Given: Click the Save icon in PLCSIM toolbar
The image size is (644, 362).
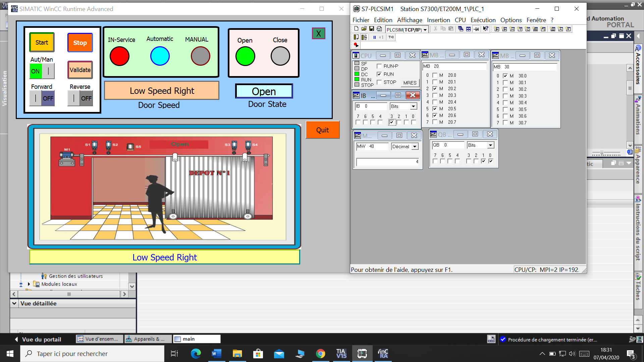Looking at the screenshot, I should (x=372, y=29).
